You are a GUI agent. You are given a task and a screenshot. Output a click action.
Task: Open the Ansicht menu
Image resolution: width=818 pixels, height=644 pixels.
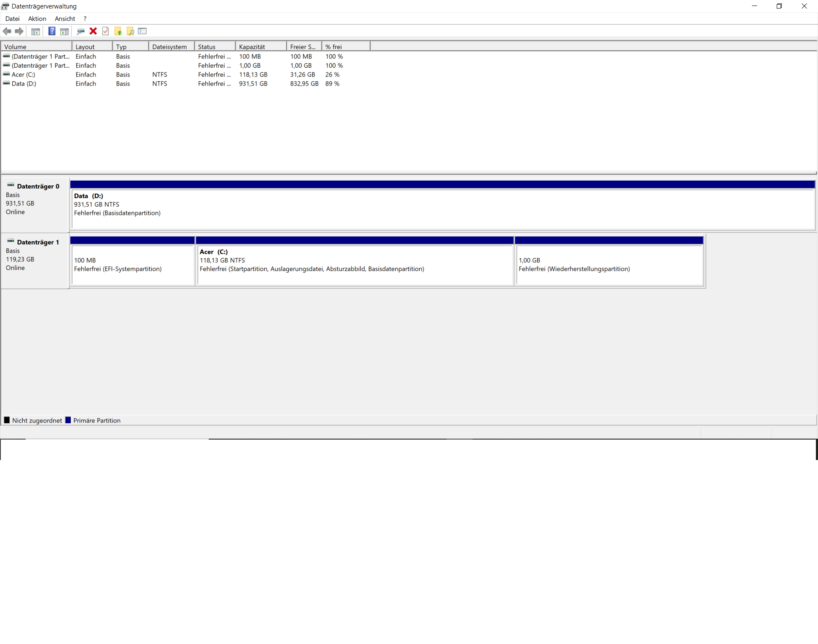point(65,19)
